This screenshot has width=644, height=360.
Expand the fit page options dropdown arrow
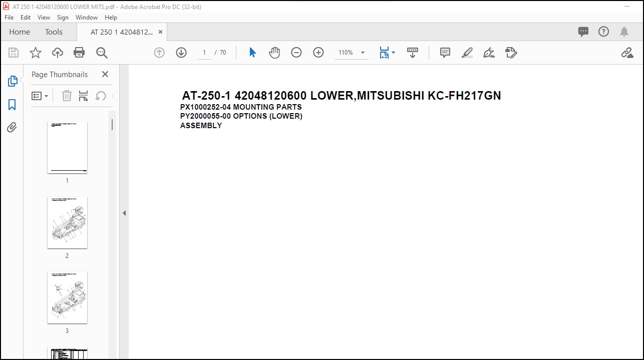coord(394,53)
